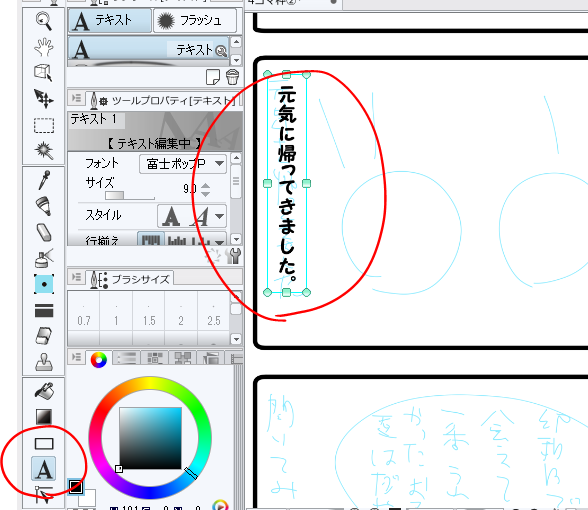Increase サイズ value with up arrow
Image resolution: width=588 pixels, height=510 pixels.
206,185
